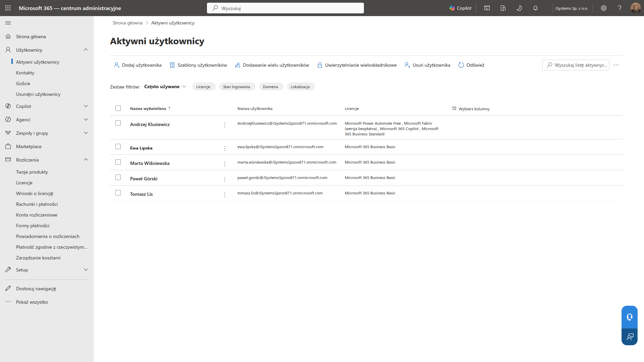
Task: Collapse the Rozliczenia section chevron
Action: 86,160
